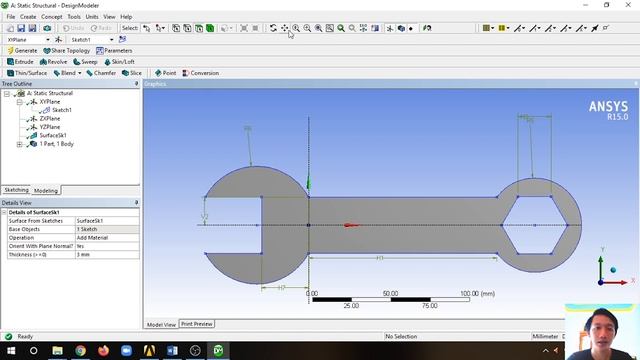
Task: Select the Extrude feature
Action: tap(20, 62)
